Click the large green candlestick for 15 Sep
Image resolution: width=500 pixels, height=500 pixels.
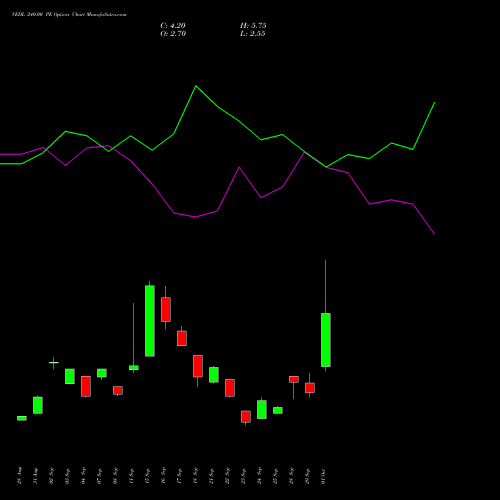coord(150,321)
